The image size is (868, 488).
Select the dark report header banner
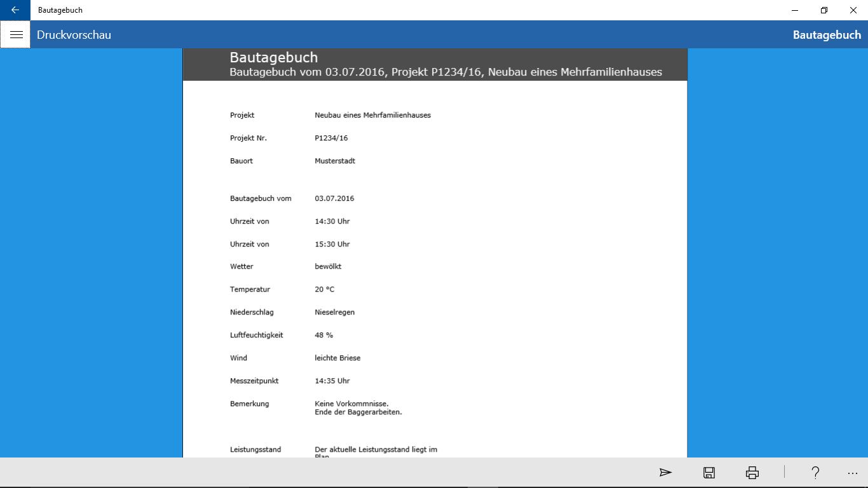434,64
